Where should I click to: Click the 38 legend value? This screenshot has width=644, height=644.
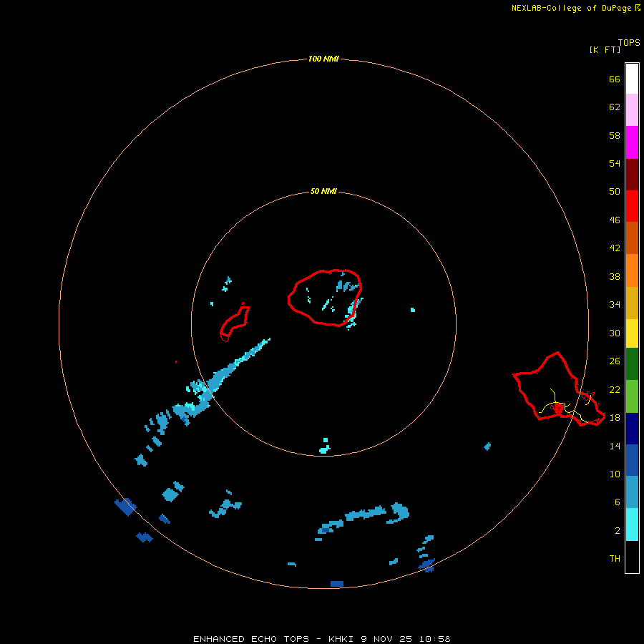click(x=615, y=276)
